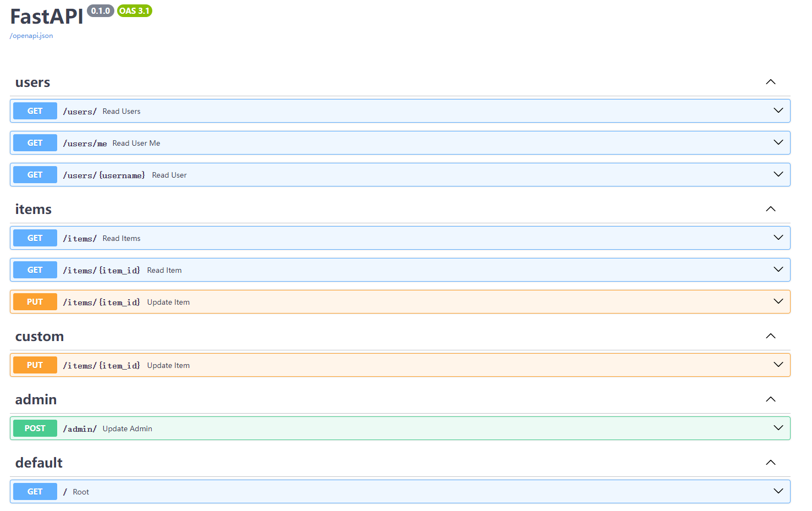The height and width of the screenshot is (511, 812).
Task: Click the Read User Me summary text
Action: pyautogui.click(x=136, y=143)
